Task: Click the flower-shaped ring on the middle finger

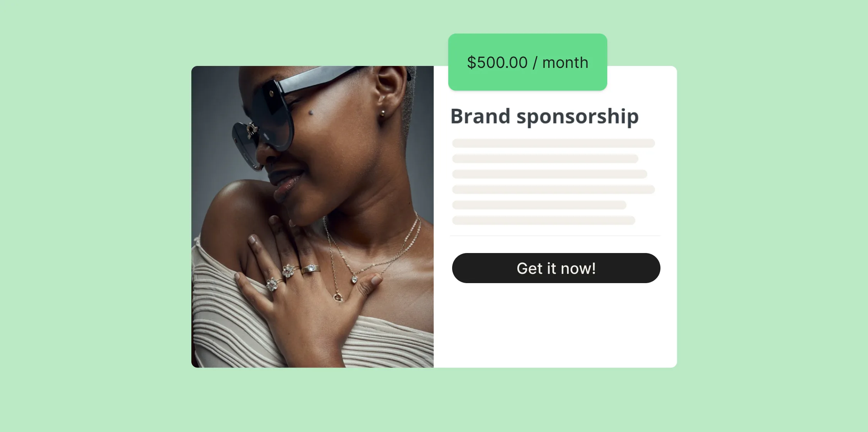Action: [x=288, y=270]
